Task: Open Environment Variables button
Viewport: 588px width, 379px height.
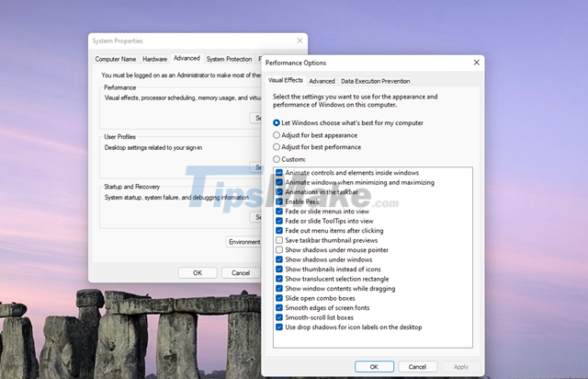Action: [243, 242]
